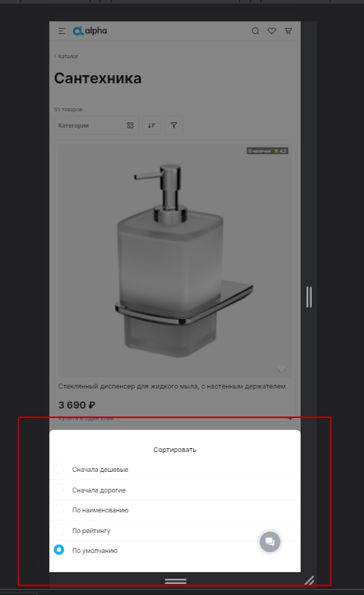Open the shopping cart icon
Image resolution: width=364 pixels, height=595 pixels.
click(288, 31)
